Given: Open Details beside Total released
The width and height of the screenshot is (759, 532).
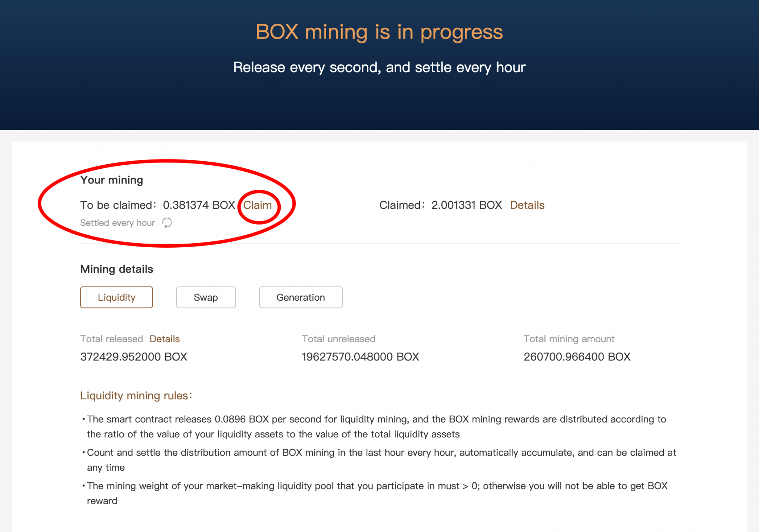Looking at the screenshot, I should coord(165,339).
